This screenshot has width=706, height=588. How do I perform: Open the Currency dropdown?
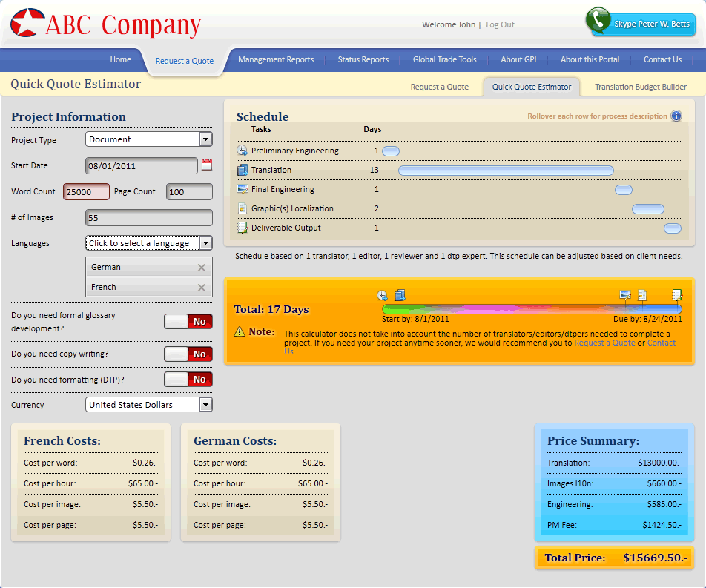point(205,405)
